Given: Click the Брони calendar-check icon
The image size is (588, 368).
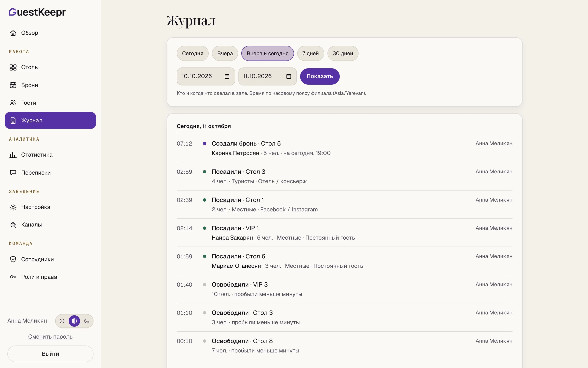Looking at the screenshot, I should (13, 85).
